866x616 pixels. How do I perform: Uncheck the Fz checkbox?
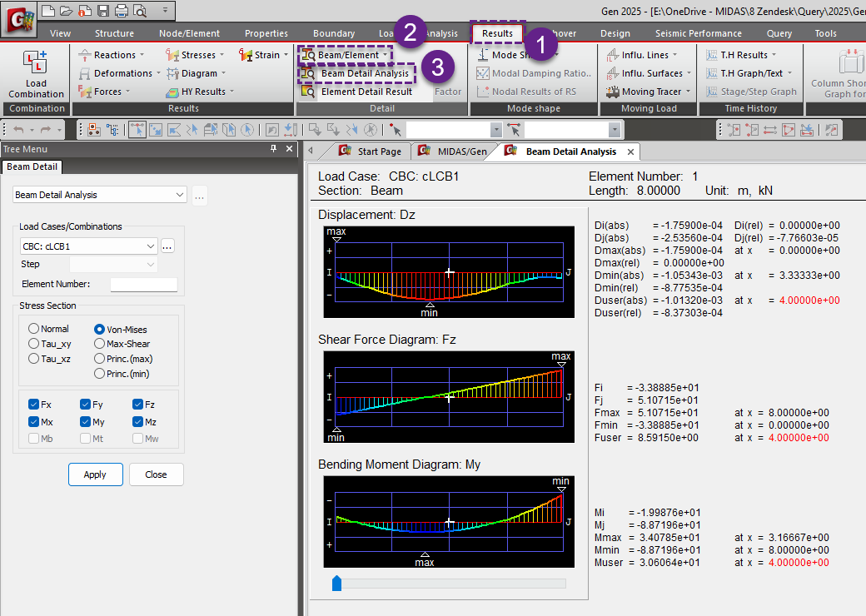(137, 405)
